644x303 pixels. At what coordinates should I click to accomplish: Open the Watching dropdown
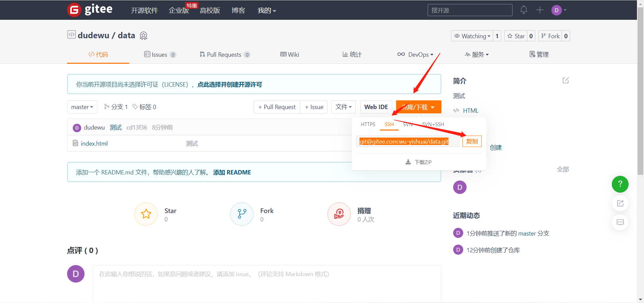(472, 36)
